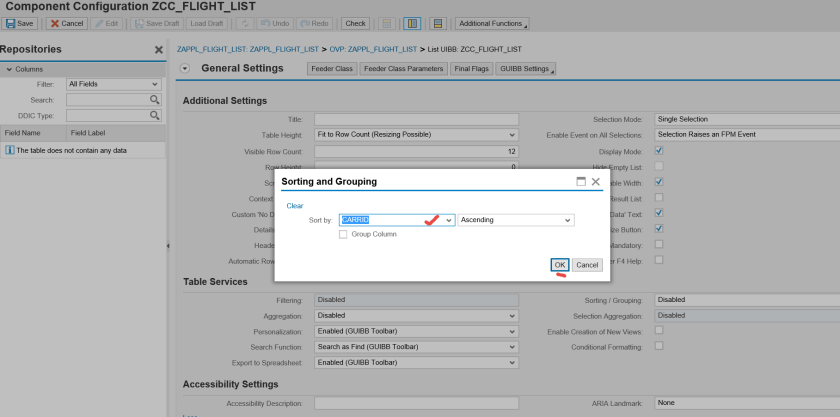This screenshot has height=417, width=840.
Task: Toggle the Display Mode checkbox
Action: click(x=659, y=151)
